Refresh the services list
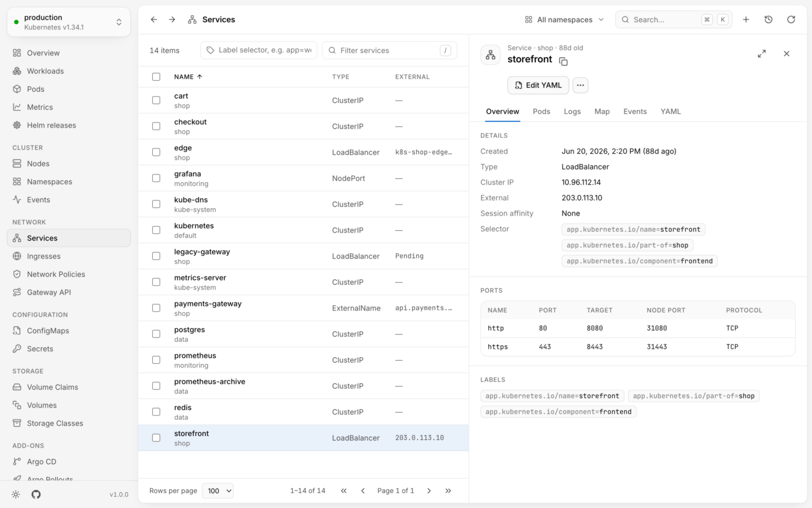 [791, 20]
